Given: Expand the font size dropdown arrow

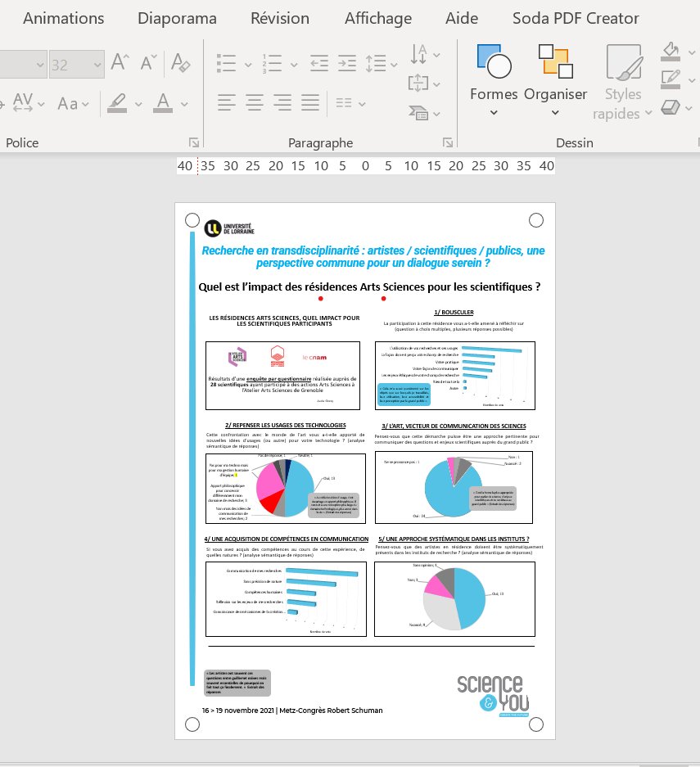Looking at the screenshot, I should (x=97, y=64).
